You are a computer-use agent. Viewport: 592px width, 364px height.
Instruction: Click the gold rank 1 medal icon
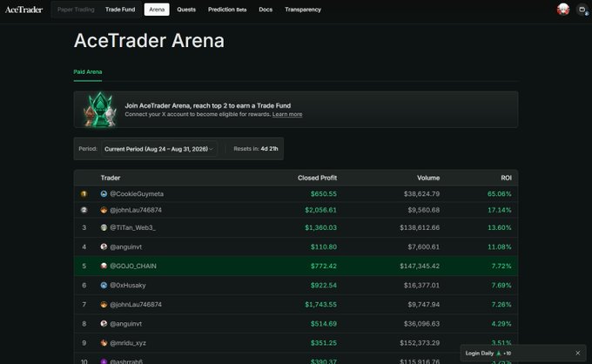[84, 193]
